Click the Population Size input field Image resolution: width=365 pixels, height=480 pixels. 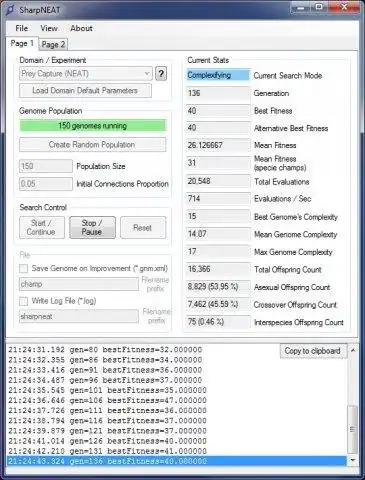(x=46, y=166)
